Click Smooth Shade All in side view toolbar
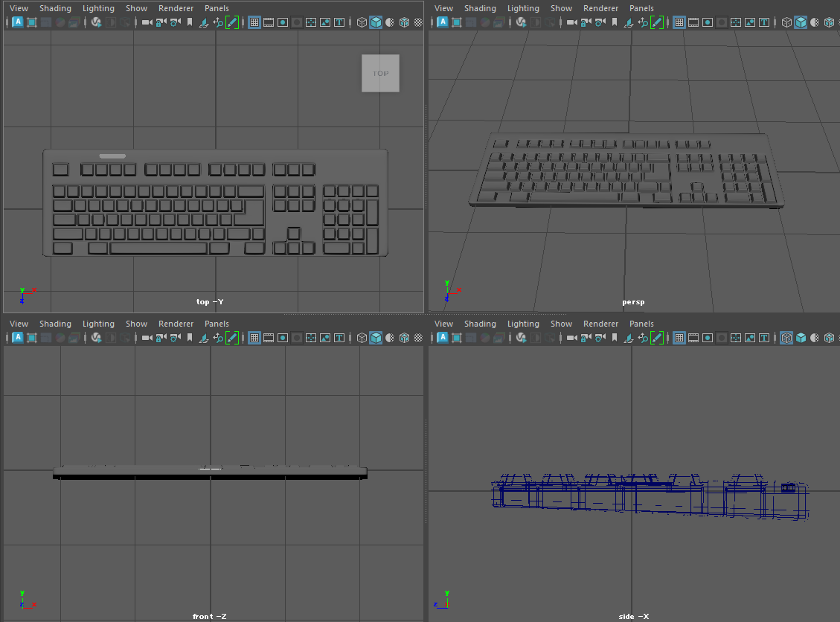The image size is (840, 622). pos(801,338)
